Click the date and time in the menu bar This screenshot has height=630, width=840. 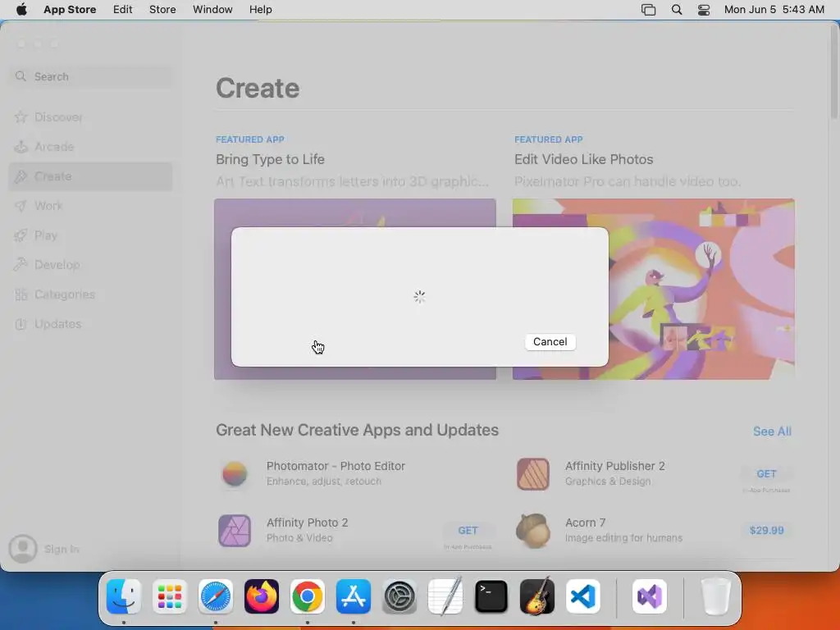(x=774, y=10)
